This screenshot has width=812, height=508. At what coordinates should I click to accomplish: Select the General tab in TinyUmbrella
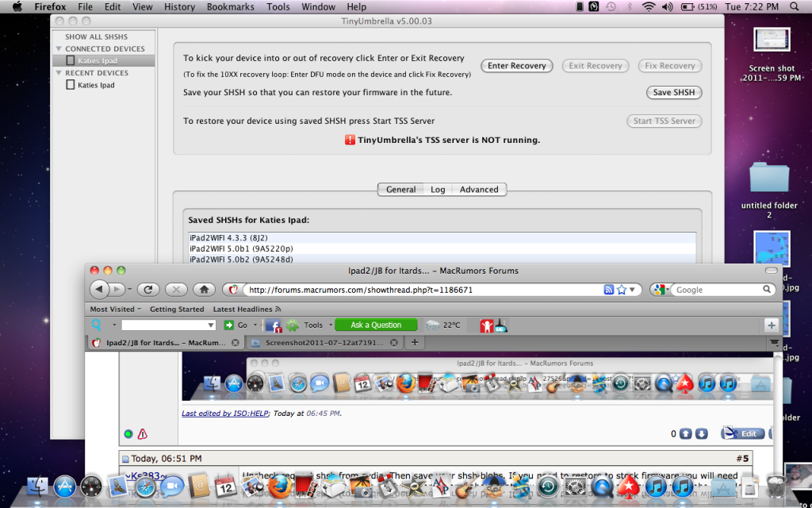400,190
